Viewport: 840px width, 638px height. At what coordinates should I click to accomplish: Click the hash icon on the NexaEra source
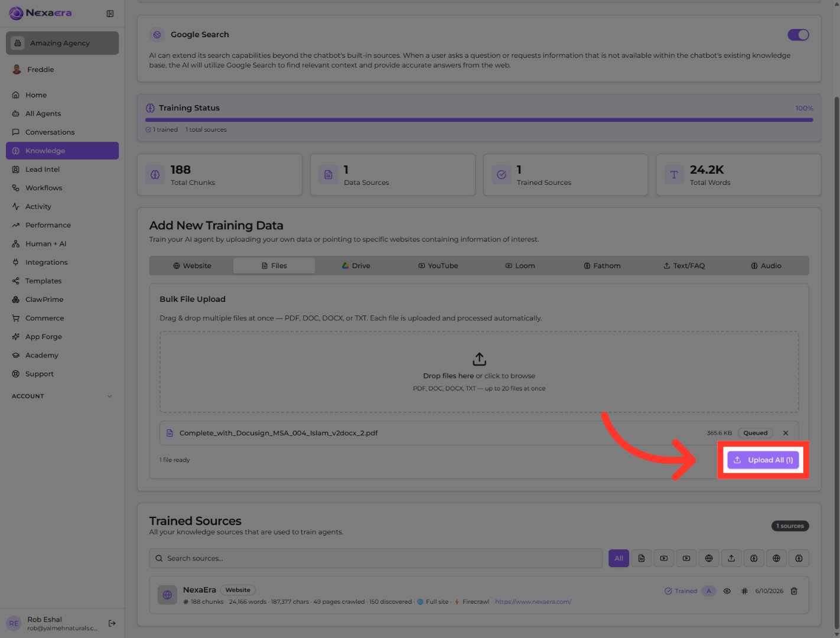click(x=744, y=591)
